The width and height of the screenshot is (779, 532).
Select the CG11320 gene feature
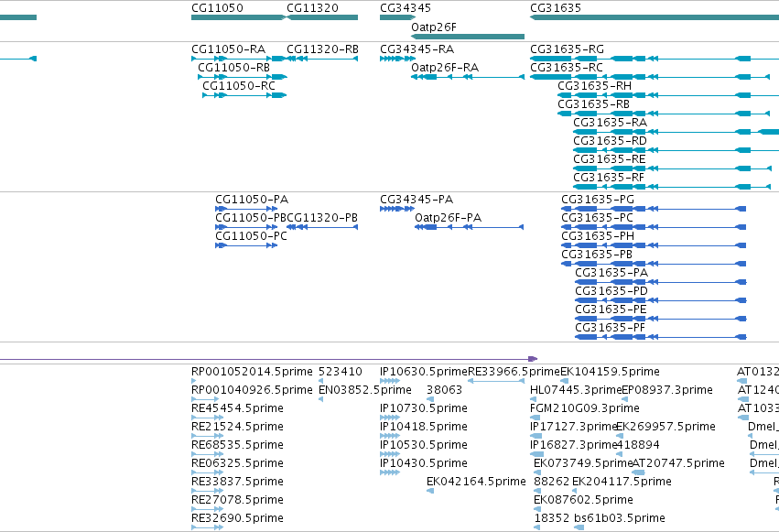322,17
